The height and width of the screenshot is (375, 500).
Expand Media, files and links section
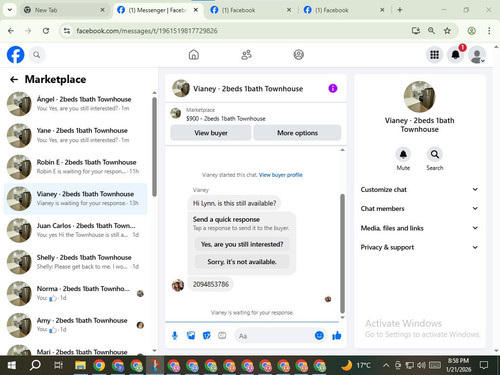[x=419, y=228]
